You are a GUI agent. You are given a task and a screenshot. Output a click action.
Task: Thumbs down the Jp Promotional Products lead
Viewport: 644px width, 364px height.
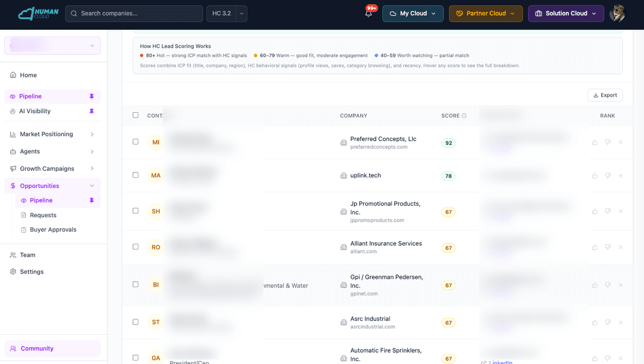[608, 211]
